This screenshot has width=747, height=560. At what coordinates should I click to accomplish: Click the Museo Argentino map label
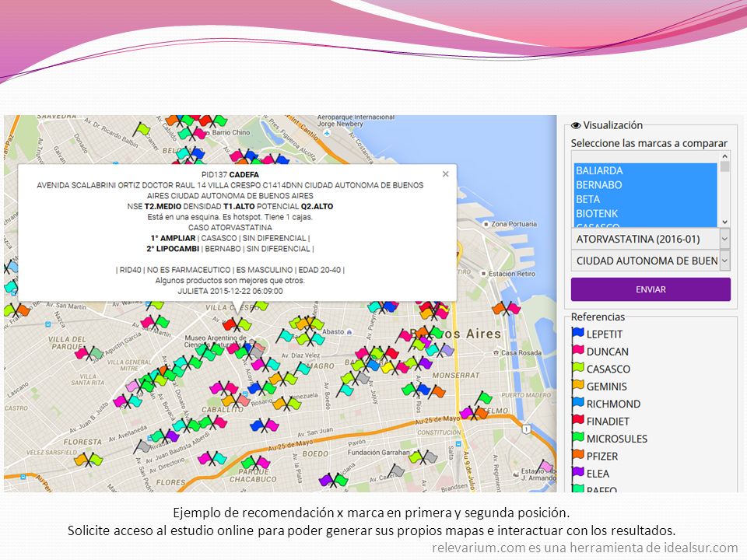[x=216, y=341]
